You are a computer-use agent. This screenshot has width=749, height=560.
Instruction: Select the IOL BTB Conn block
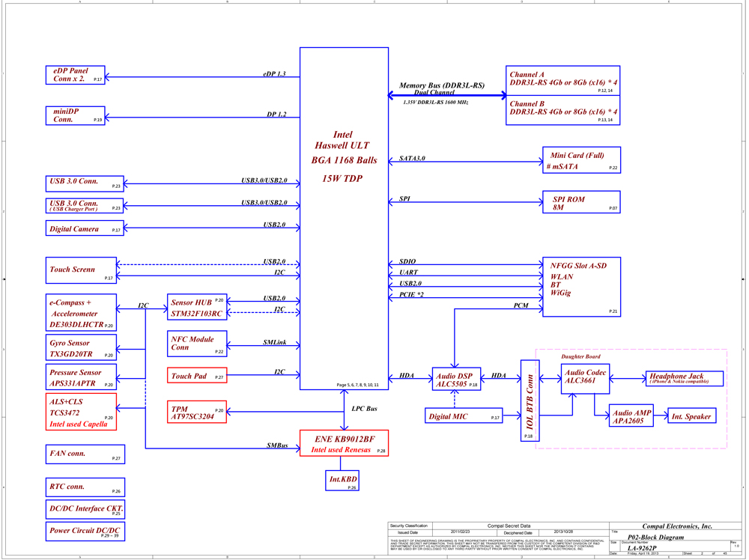click(x=530, y=401)
